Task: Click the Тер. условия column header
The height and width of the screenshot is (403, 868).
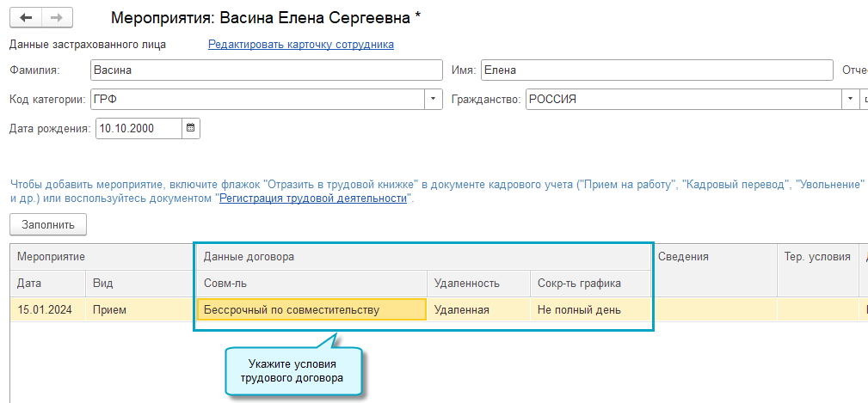Action: click(816, 256)
